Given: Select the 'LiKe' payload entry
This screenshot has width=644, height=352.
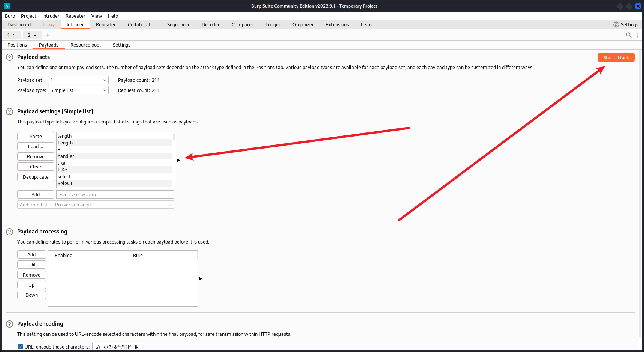Looking at the screenshot, I should (x=114, y=170).
